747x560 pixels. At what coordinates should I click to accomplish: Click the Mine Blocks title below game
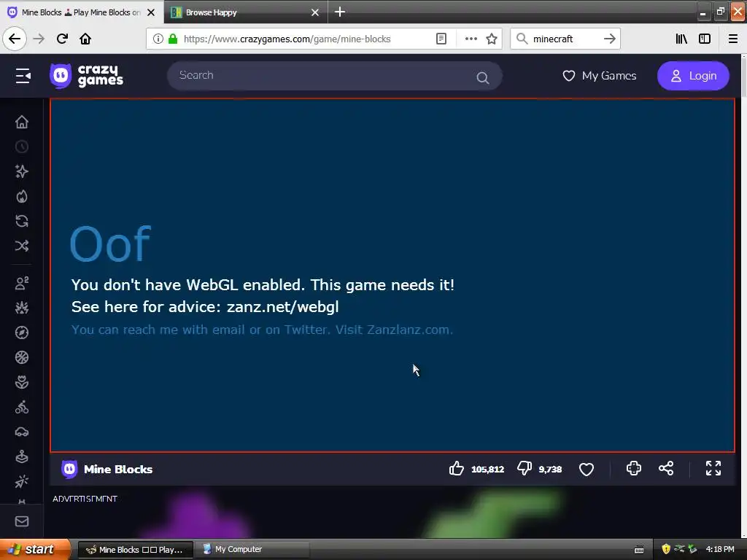(x=118, y=469)
